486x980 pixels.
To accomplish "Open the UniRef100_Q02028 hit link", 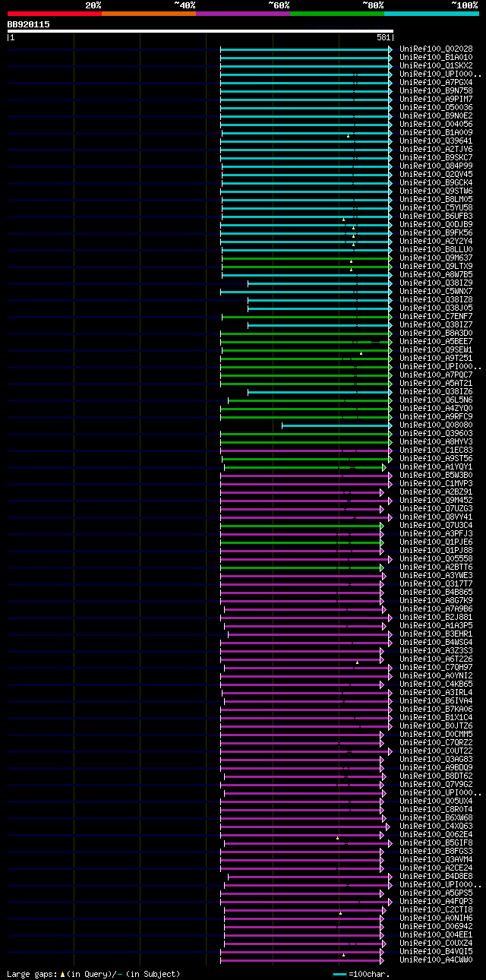I will tap(436, 49).
